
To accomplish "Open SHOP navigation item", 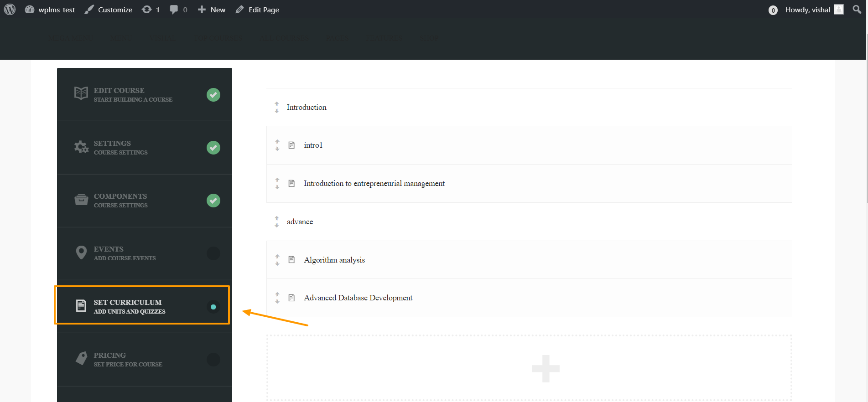I will 429,38.
